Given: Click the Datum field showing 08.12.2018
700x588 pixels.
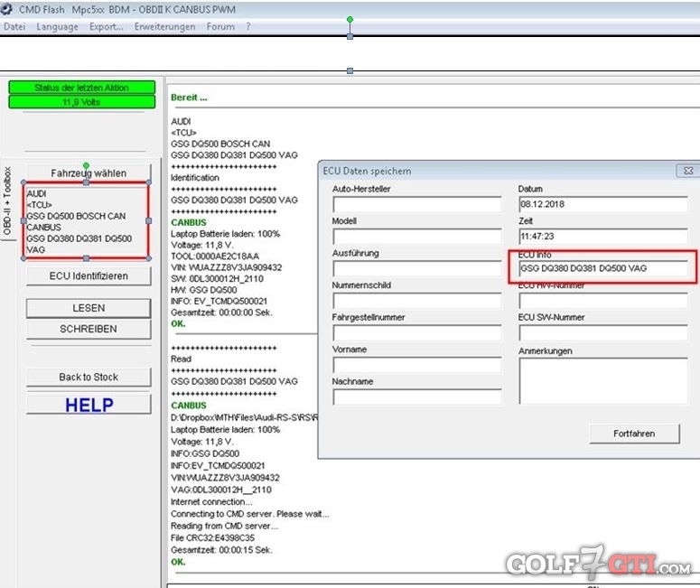Looking at the screenshot, I should point(603,204).
